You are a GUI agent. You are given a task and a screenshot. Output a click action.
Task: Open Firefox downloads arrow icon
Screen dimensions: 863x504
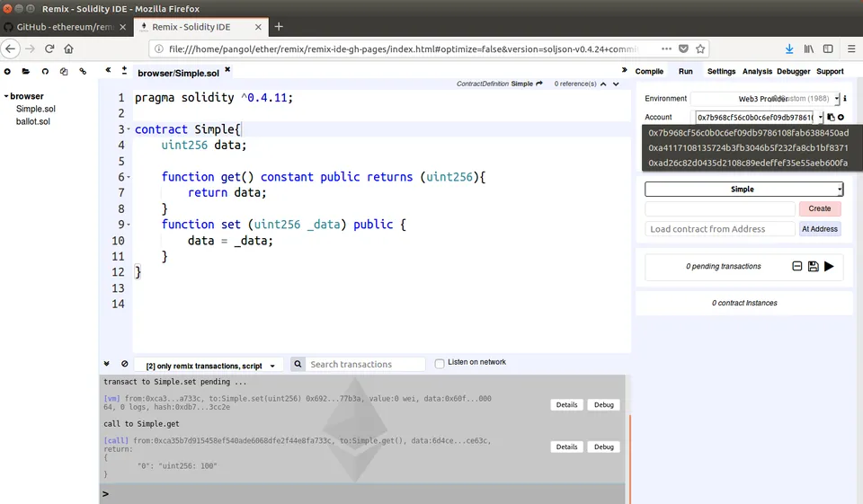pyautogui.click(x=789, y=49)
